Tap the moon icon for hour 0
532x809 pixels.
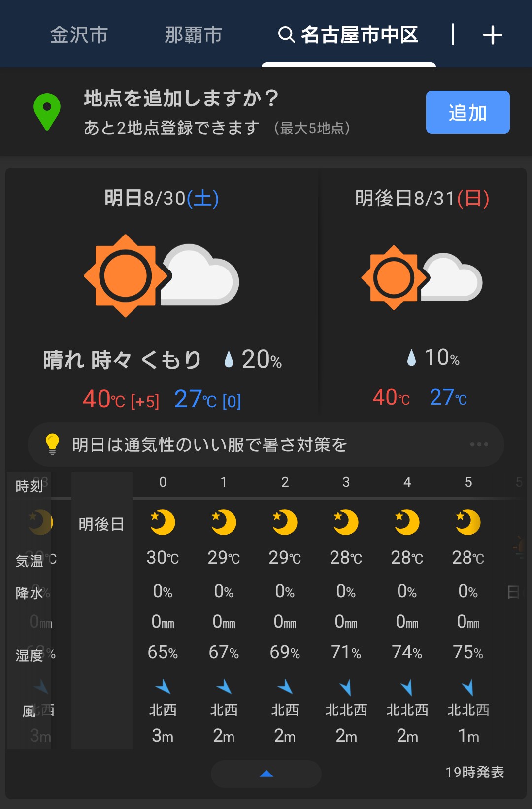(163, 522)
